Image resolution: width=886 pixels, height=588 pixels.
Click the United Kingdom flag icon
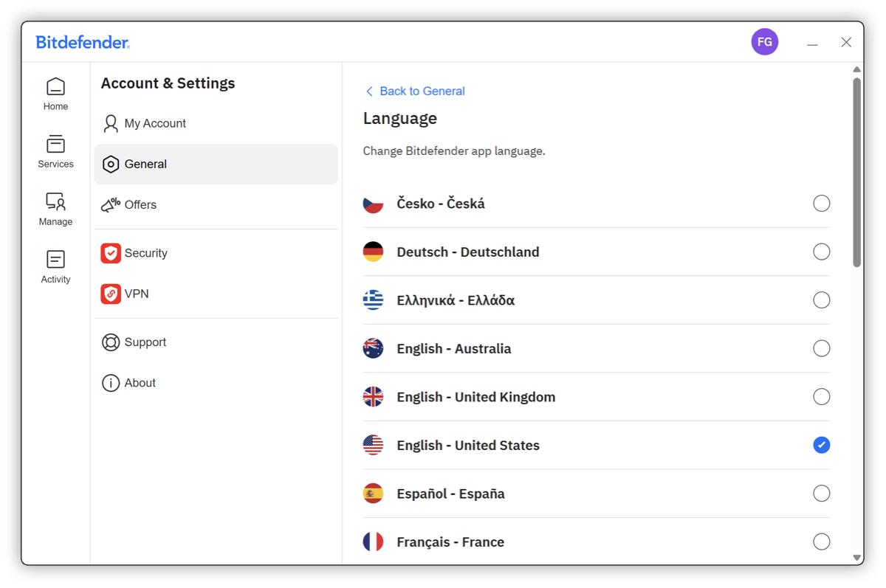373,397
